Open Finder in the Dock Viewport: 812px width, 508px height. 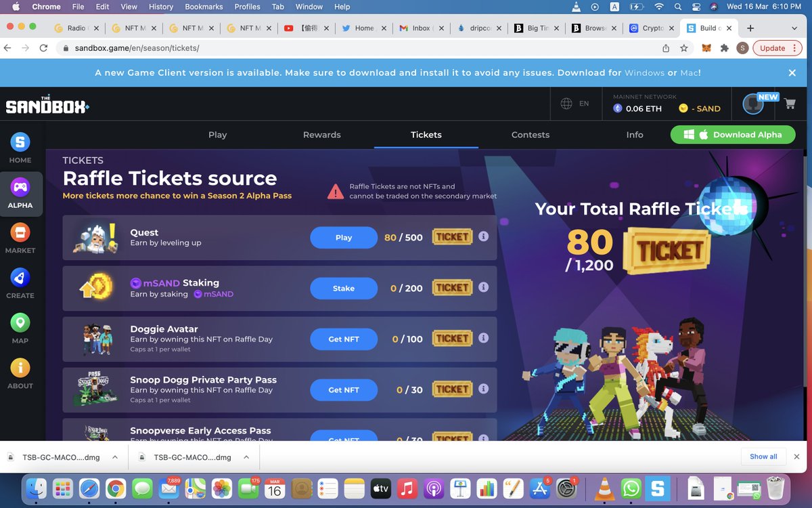tap(35, 488)
